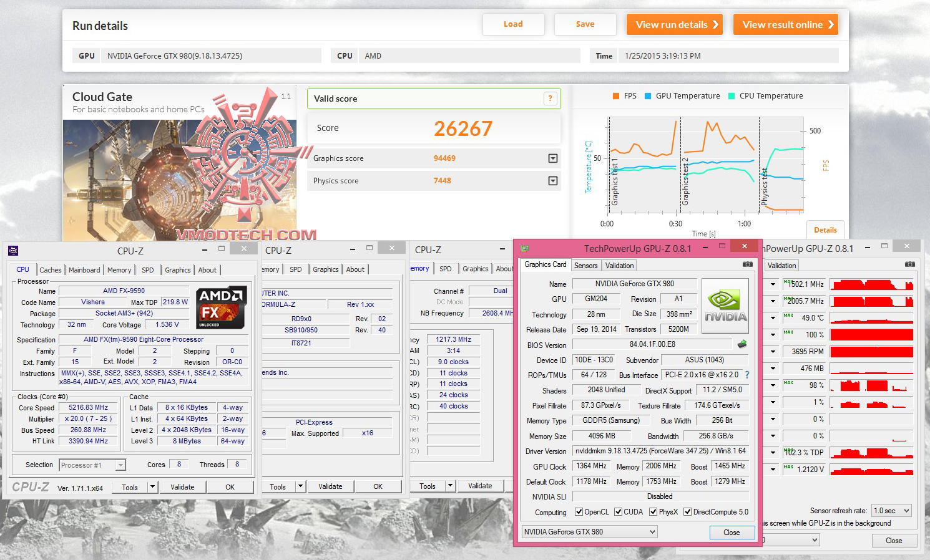
Task: Click the Core Speed 5216.83 MHz value
Action: pos(89,407)
